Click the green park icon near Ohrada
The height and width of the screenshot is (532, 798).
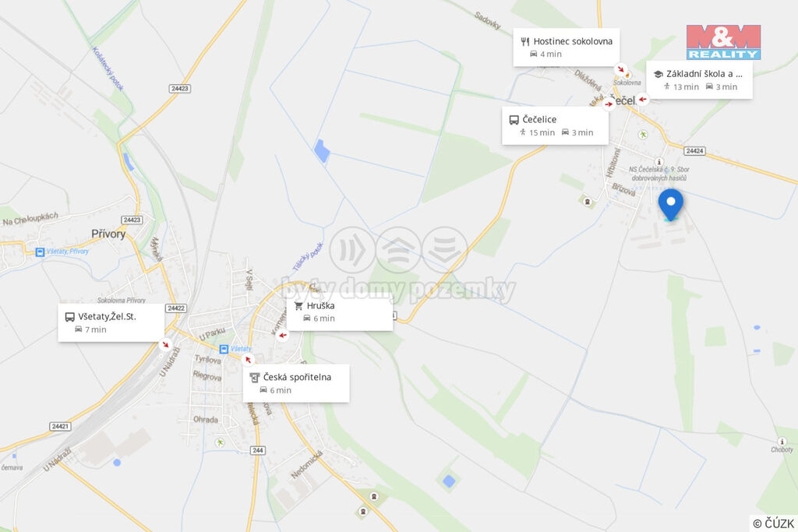(220, 442)
